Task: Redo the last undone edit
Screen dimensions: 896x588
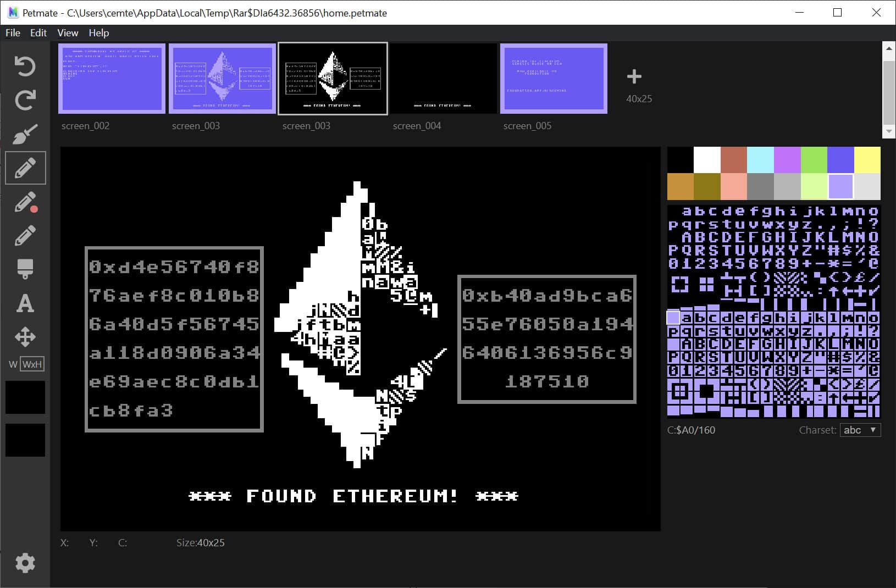Action: (x=25, y=99)
